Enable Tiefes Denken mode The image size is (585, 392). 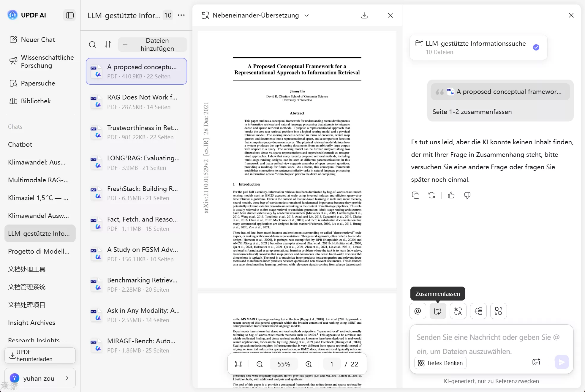[x=440, y=363]
